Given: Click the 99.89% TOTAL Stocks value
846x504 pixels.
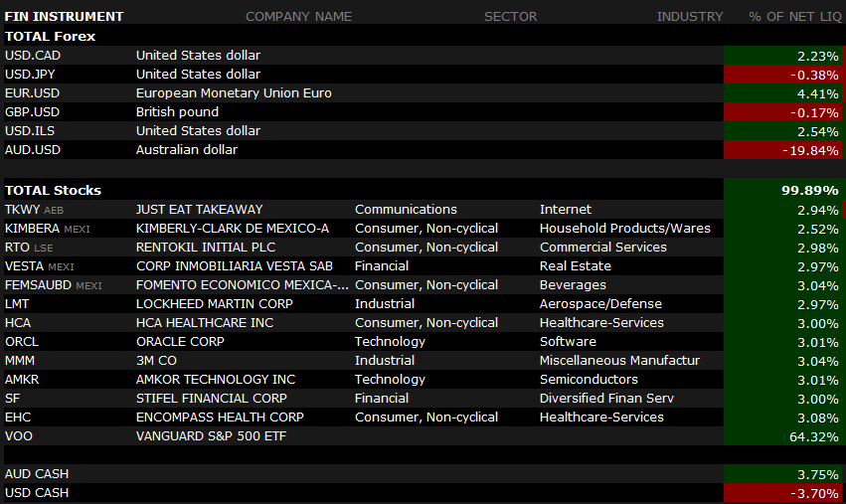Looking at the screenshot, I should [x=810, y=191].
